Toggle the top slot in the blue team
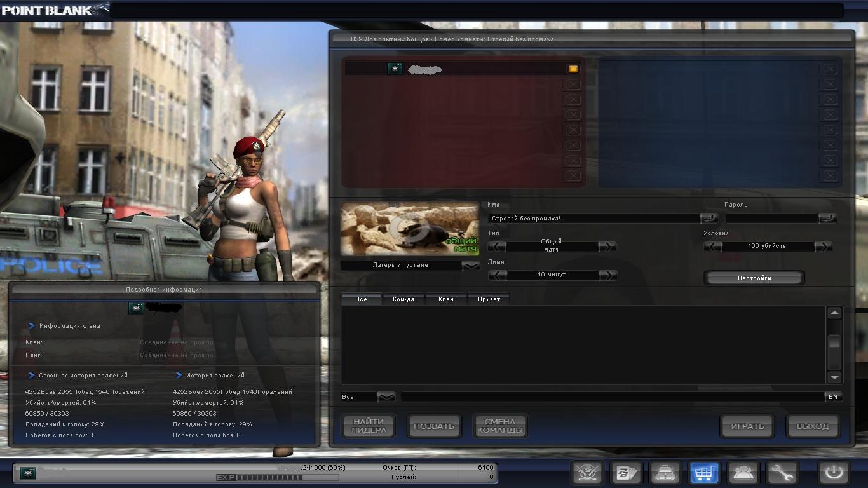Screen dimensions: 868x488 click(x=830, y=69)
